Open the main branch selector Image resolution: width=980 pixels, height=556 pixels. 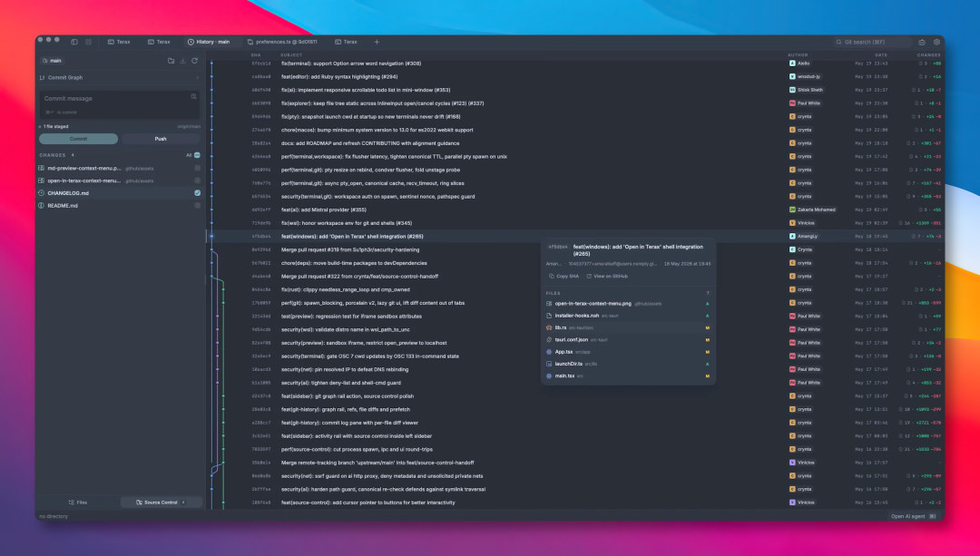coord(52,61)
